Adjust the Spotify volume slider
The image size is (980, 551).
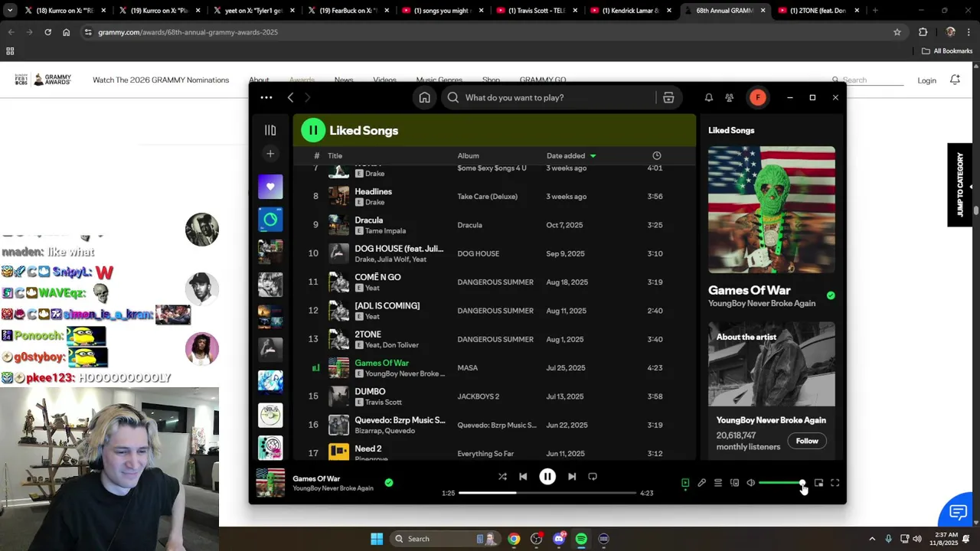782,483
